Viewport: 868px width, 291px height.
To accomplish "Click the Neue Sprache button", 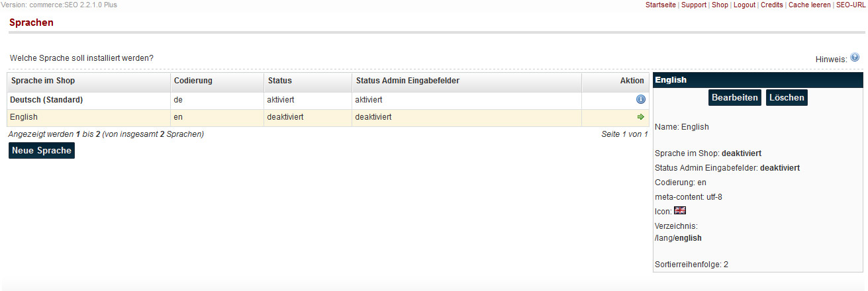I will click(x=41, y=150).
